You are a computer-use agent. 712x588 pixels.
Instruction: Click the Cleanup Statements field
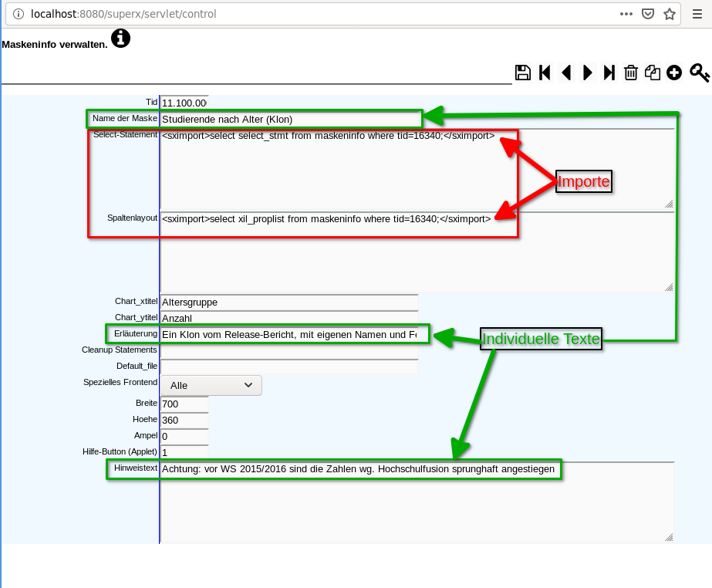point(289,350)
